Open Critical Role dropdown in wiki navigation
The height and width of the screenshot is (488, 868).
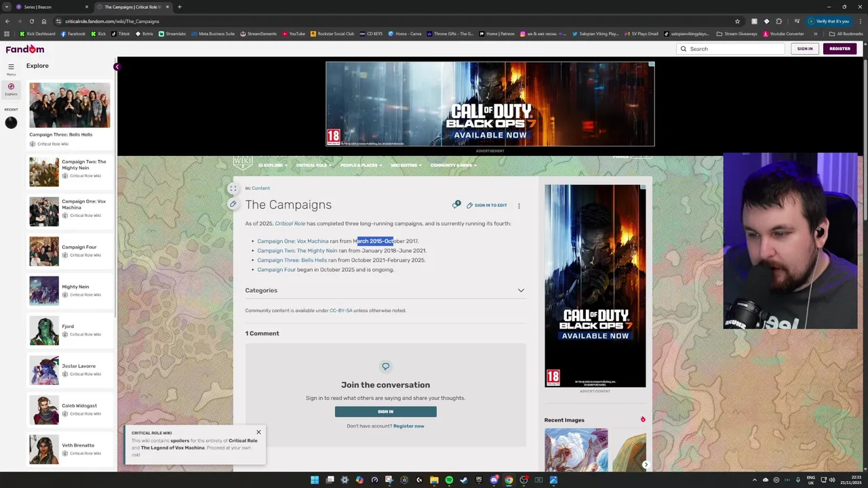(313, 165)
